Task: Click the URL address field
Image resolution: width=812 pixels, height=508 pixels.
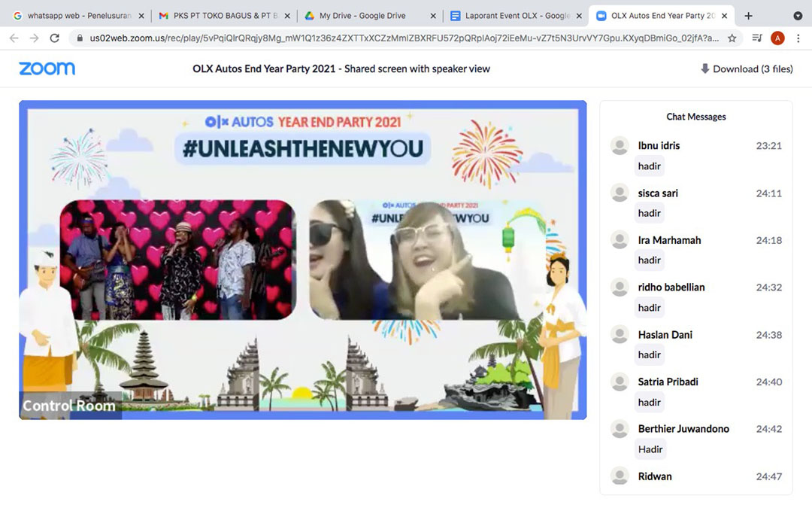Action: 404,38
